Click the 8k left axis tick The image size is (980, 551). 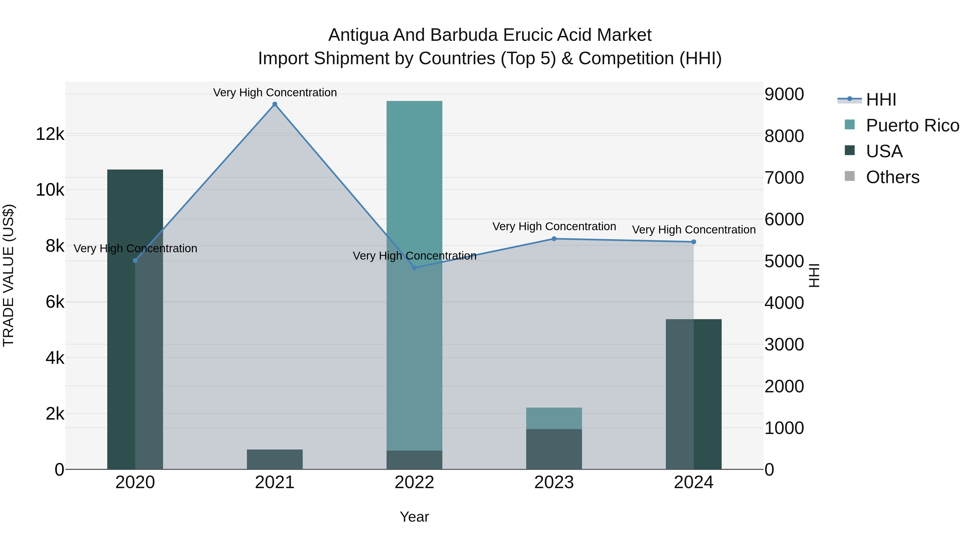55,246
